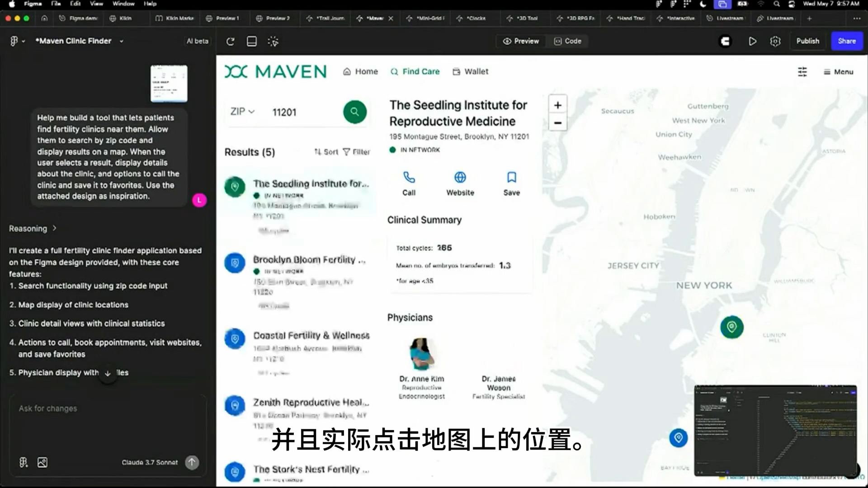Switch to the Trail Journ tab

pos(325,18)
